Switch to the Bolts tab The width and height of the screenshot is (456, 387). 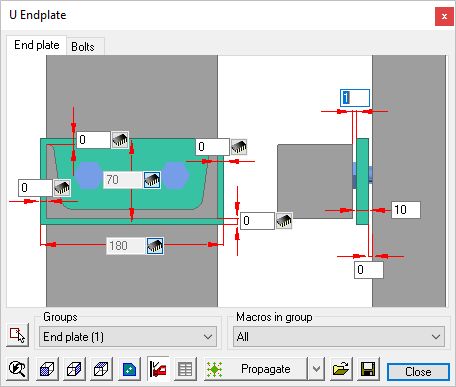[83, 47]
